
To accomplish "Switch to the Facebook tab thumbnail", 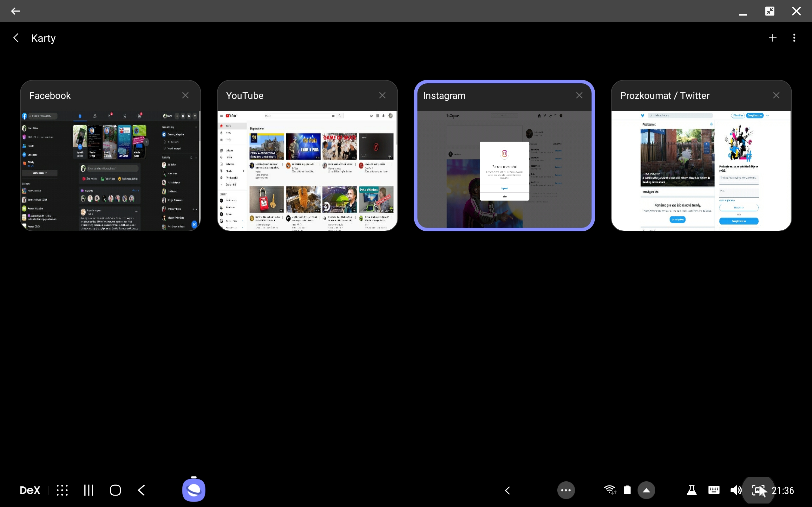I will (110, 170).
